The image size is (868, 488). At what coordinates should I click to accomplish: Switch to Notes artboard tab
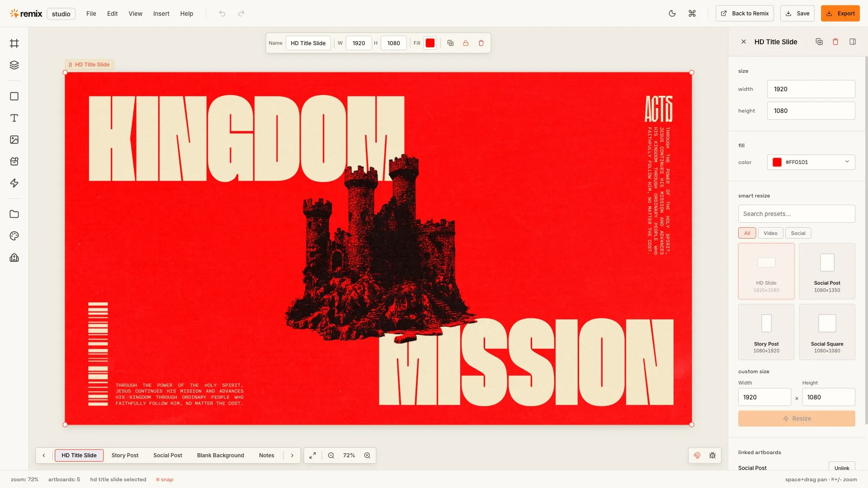pyautogui.click(x=266, y=455)
